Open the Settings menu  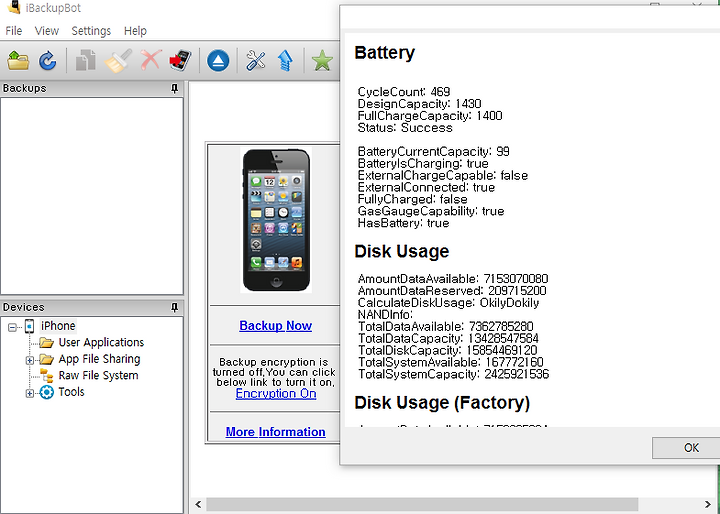91,31
